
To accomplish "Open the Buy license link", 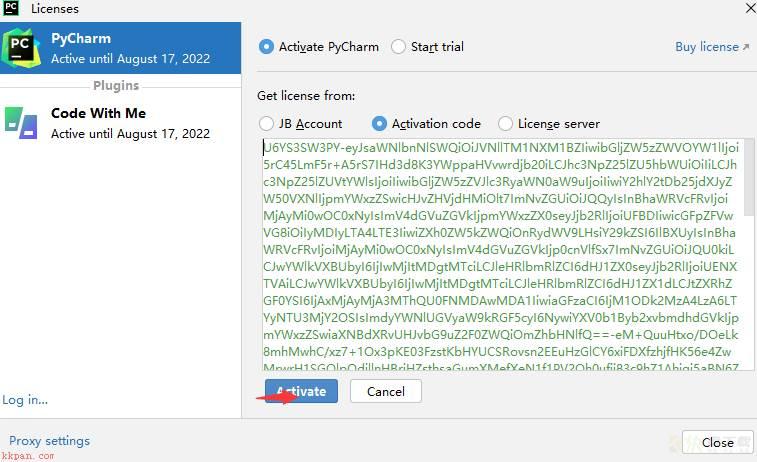I will point(712,47).
